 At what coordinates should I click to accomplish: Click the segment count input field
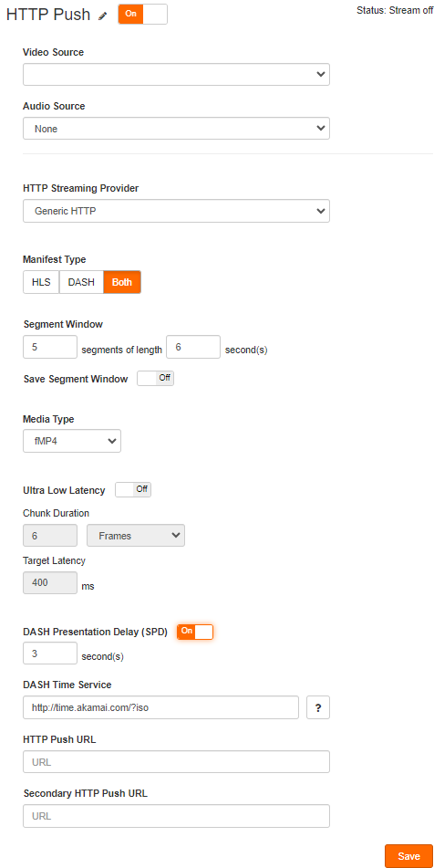50,347
